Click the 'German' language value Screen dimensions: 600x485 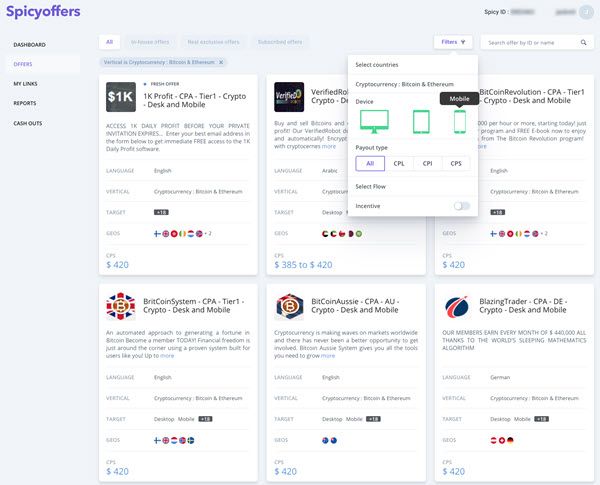(x=500, y=377)
